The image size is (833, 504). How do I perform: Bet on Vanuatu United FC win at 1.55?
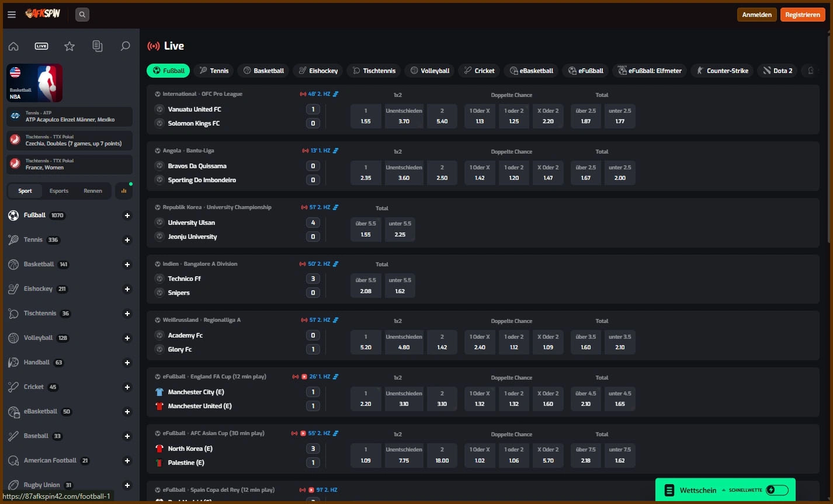coord(366,116)
